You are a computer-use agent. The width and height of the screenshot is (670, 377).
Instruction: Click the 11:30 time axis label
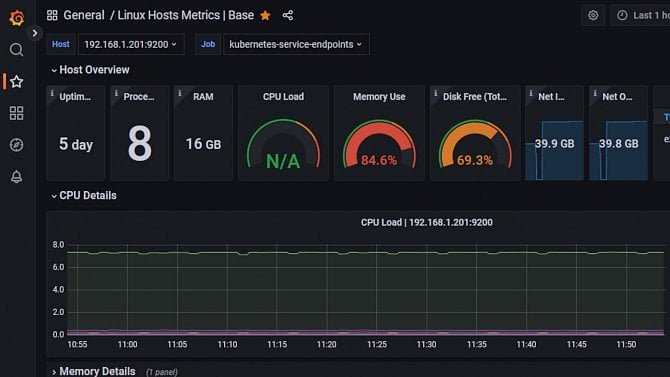click(426, 344)
